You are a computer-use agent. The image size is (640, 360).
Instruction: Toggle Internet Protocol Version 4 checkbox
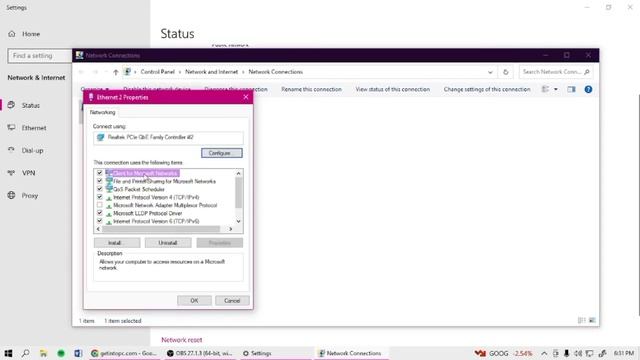[100, 197]
